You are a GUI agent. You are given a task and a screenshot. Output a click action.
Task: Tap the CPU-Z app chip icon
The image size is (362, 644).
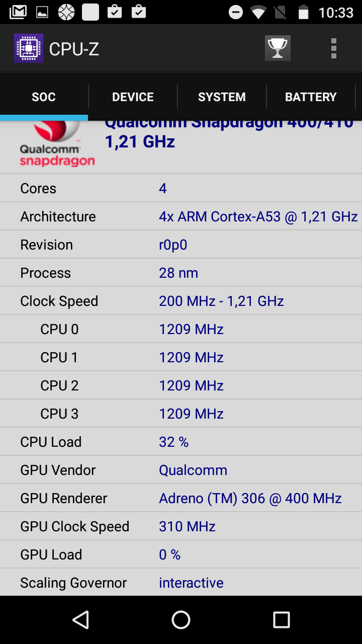point(28,48)
